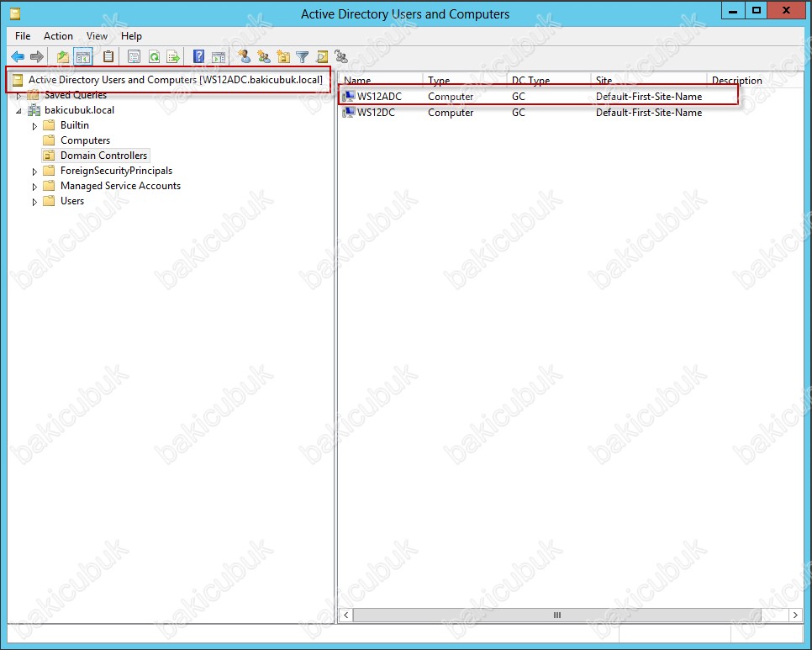Expand the Users container
The height and width of the screenshot is (650, 812).
(x=34, y=202)
